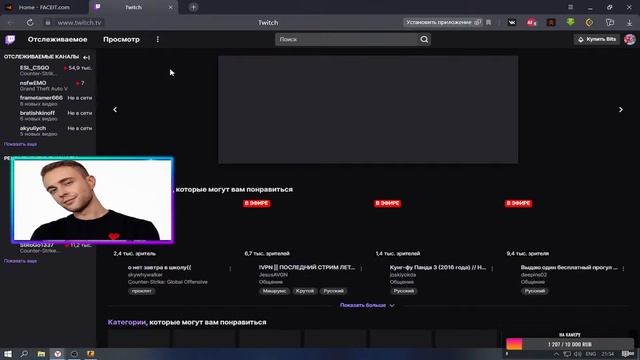
Task: Collapse the followed channels sidebar
Action: click(x=87, y=57)
